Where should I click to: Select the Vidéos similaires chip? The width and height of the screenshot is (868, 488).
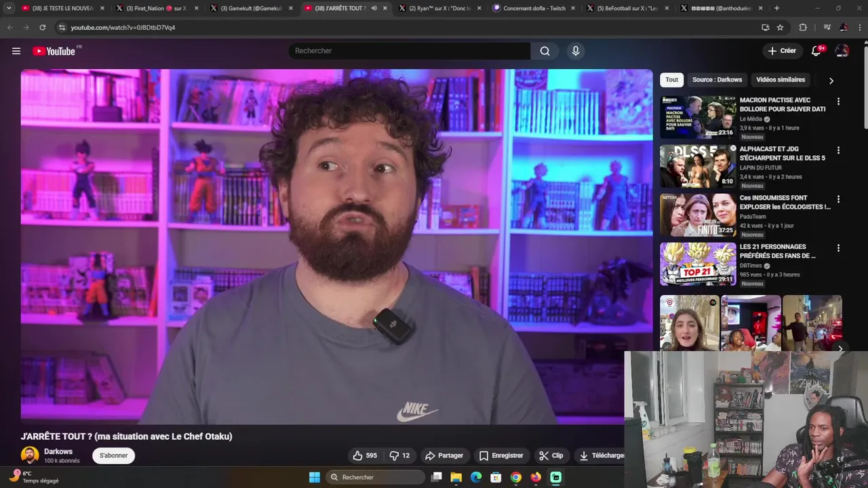coord(781,80)
